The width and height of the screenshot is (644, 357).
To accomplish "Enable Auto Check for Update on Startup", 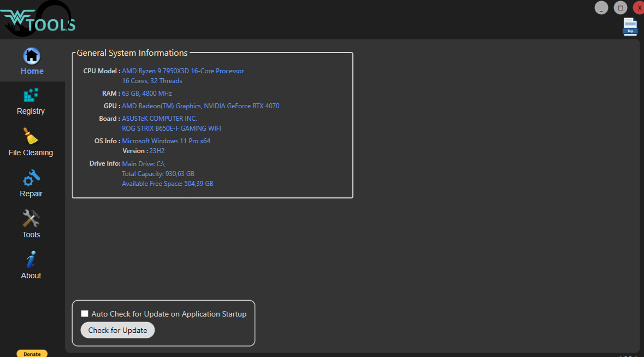I will pos(85,314).
